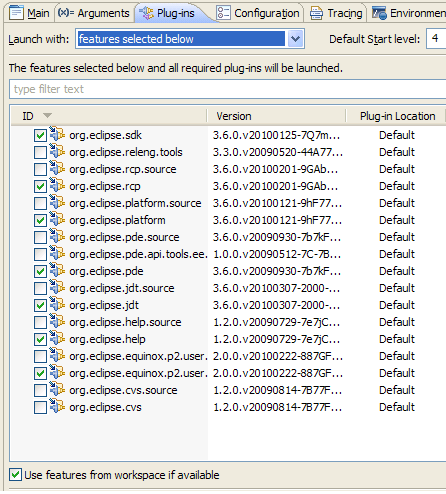The width and height of the screenshot is (446, 494).
Task: Open the Configuration tab
Action: tap(258, 13)
